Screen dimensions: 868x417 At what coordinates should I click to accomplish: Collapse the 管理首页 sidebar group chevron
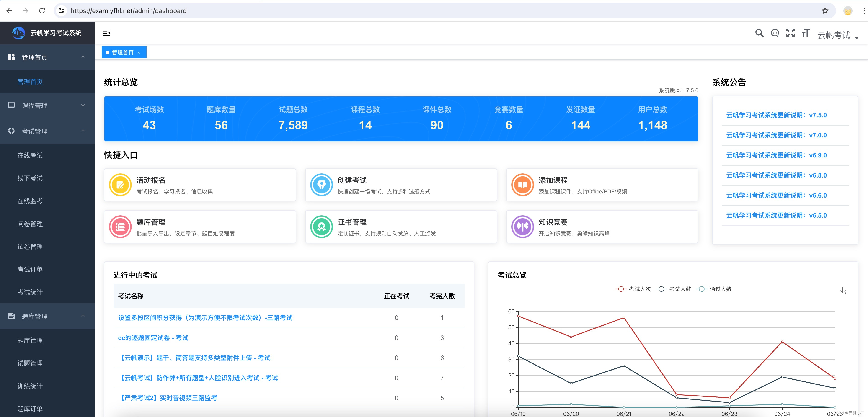tap(83, 57)
